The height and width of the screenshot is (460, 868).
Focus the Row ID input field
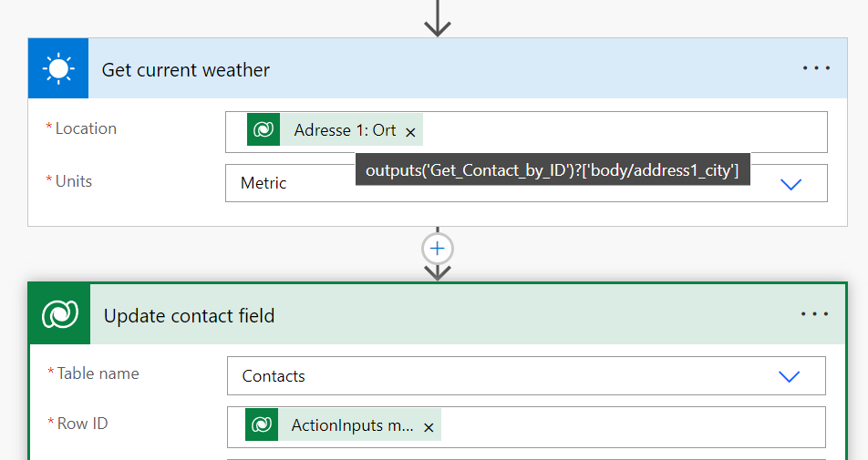coord(526,427)
